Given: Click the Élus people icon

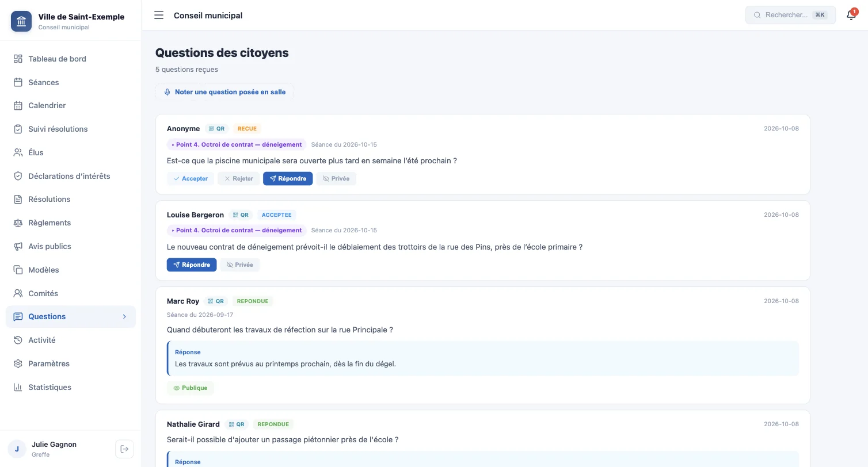Looking at the screenshot, I should pyautogui.click(x=18, y=152).
